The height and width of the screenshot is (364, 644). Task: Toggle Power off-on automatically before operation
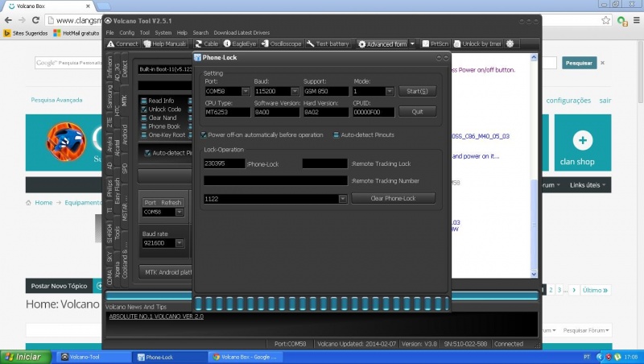204,134
